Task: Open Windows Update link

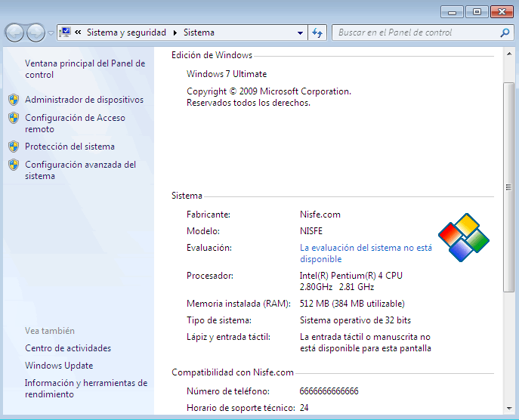Action: [x=59, y=366]
